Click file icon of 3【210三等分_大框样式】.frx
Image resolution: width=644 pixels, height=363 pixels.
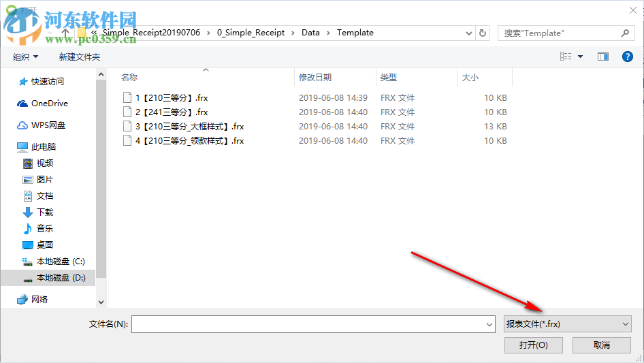127,126
